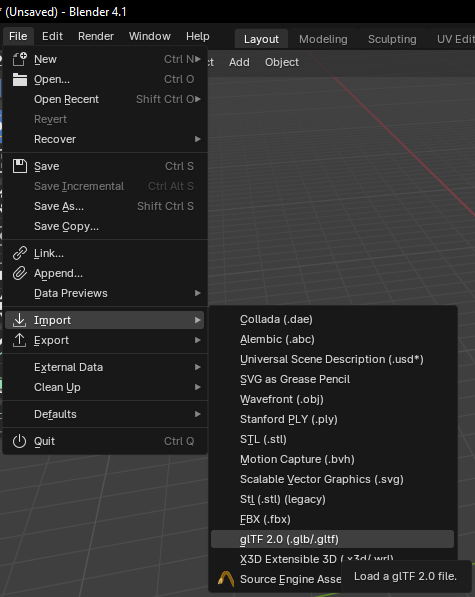
Task: Import a Collada (.dae) file
Action: 333,319
